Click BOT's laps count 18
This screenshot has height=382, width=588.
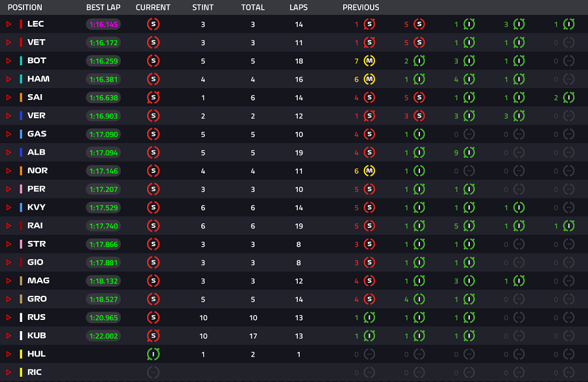coord(299,61)
